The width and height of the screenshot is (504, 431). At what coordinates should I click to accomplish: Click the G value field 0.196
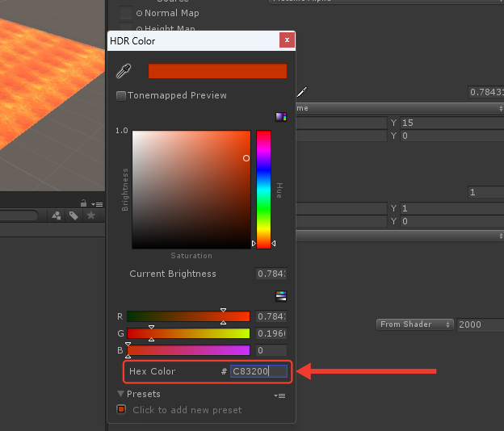tap(271, 333)
